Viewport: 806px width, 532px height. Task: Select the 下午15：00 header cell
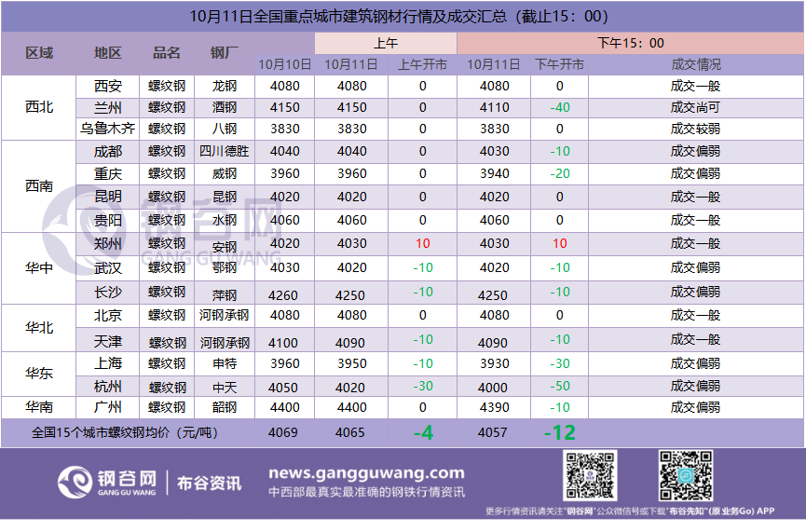pos(630,43)
